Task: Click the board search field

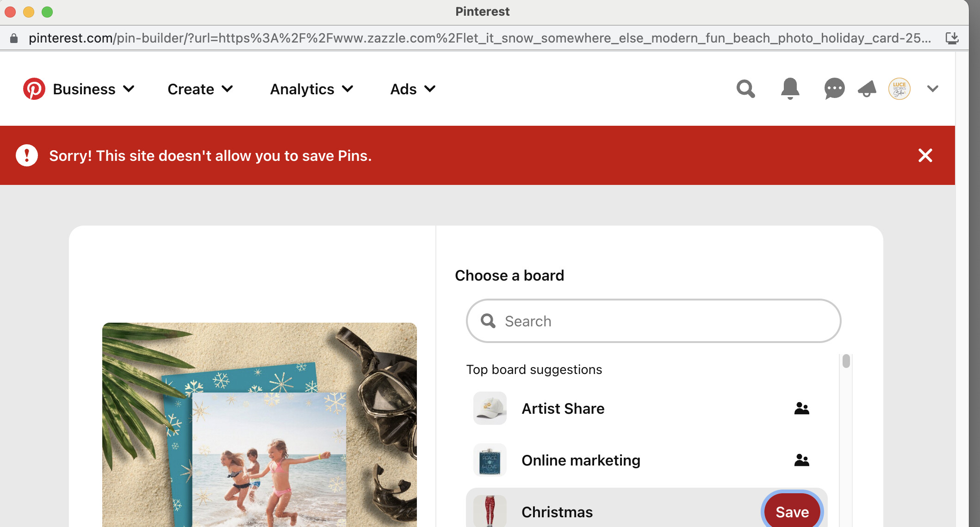Action: coord(653,321)
